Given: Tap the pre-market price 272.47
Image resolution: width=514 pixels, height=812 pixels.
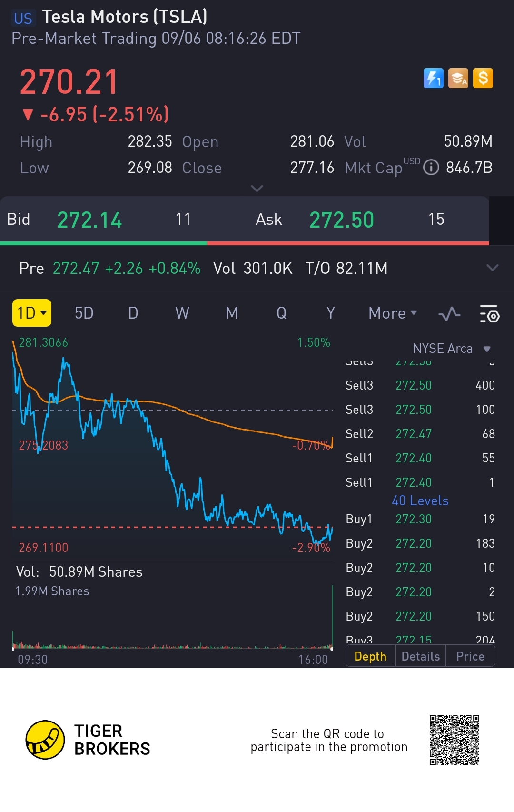Looking at the screenshot, I should (x=76, y=268).
